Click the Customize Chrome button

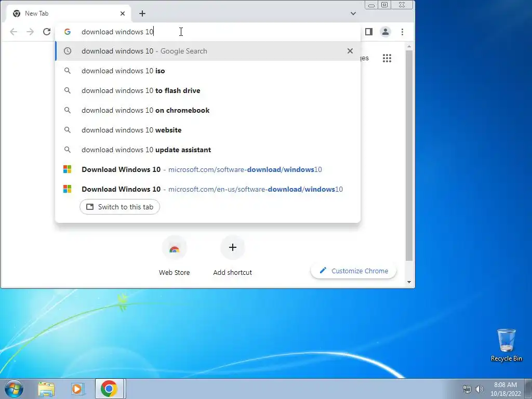[x=353, y=271]
